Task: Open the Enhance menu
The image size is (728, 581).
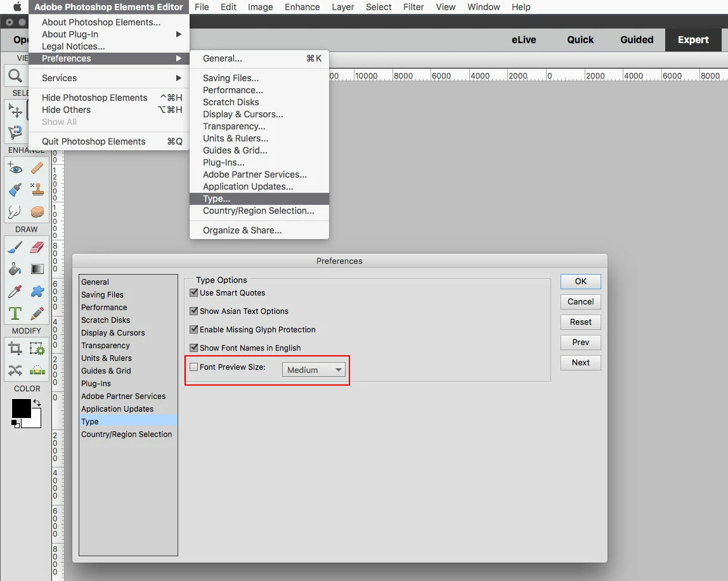Action: coord(302,7)
